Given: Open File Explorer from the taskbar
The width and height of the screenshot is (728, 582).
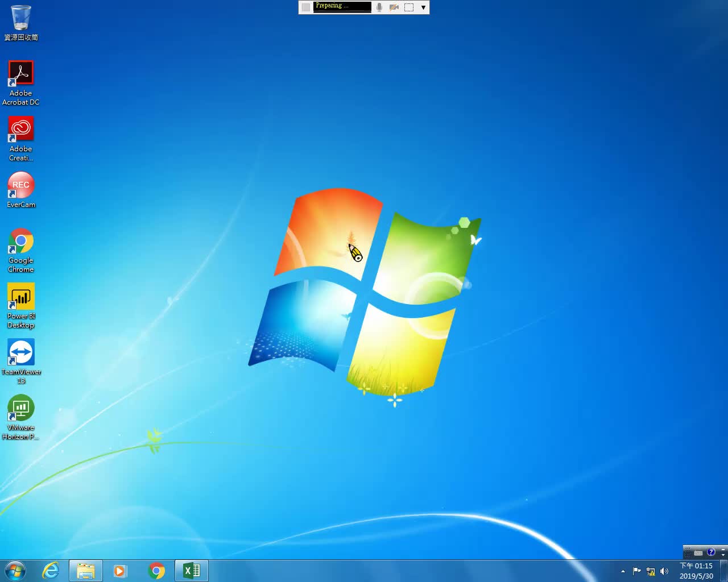Looking at the screenshot, I should click(86, 571).
